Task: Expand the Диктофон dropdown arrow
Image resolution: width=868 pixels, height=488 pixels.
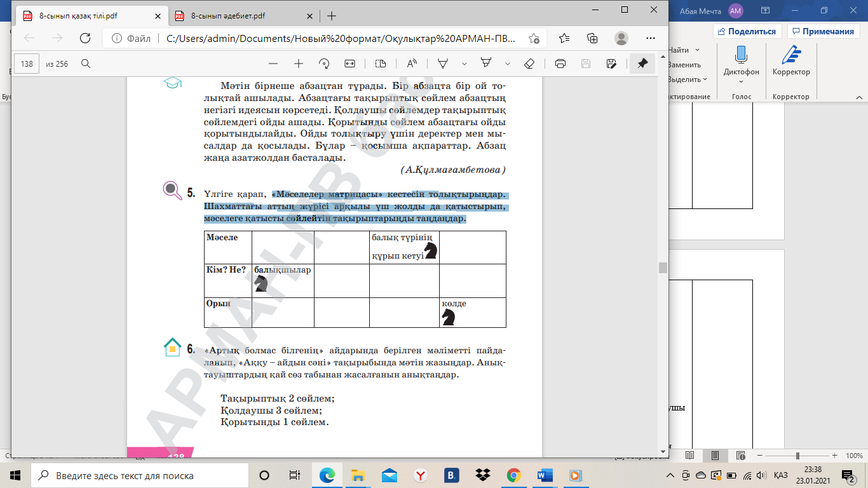Action: (741, 81)
